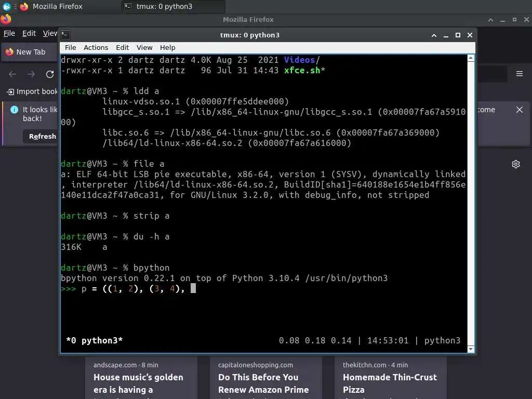Open the Firefox hamburger application menu

coord(520,74)
